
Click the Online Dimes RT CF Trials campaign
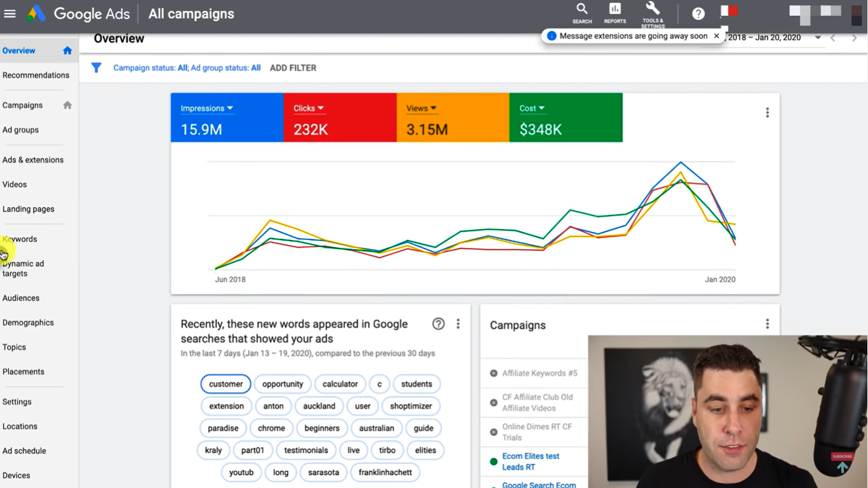pos(537,432)
